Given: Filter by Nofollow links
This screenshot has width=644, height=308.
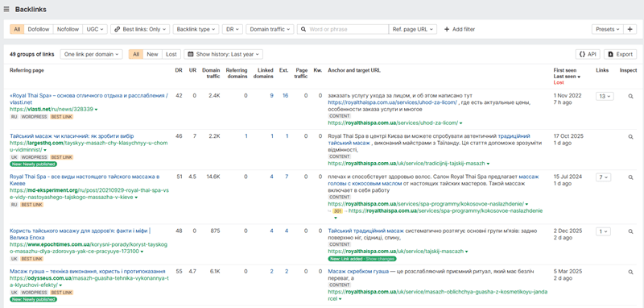Looking at the screenshot, I should coord(68,29).
